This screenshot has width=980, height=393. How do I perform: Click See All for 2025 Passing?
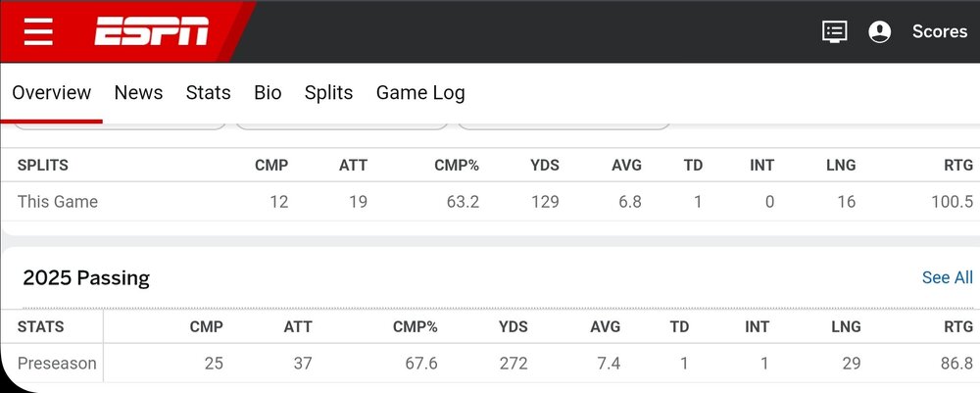pyautogui.click(x=947, y=278)
